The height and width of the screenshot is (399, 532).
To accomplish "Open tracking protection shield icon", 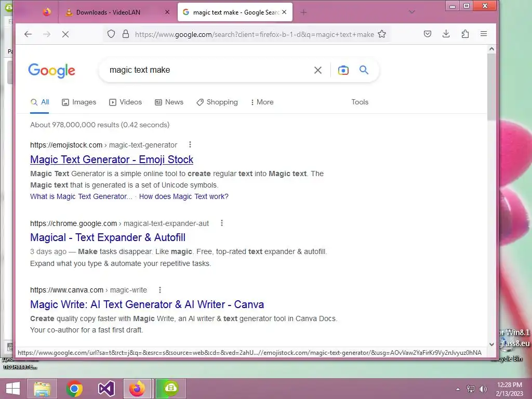I will click(111, 34).
